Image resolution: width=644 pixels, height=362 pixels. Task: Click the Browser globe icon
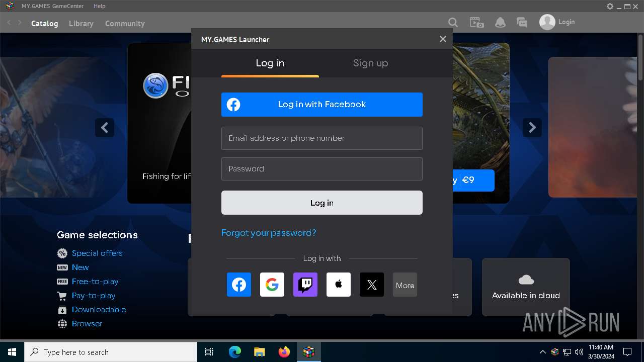[x=62, y=324]
